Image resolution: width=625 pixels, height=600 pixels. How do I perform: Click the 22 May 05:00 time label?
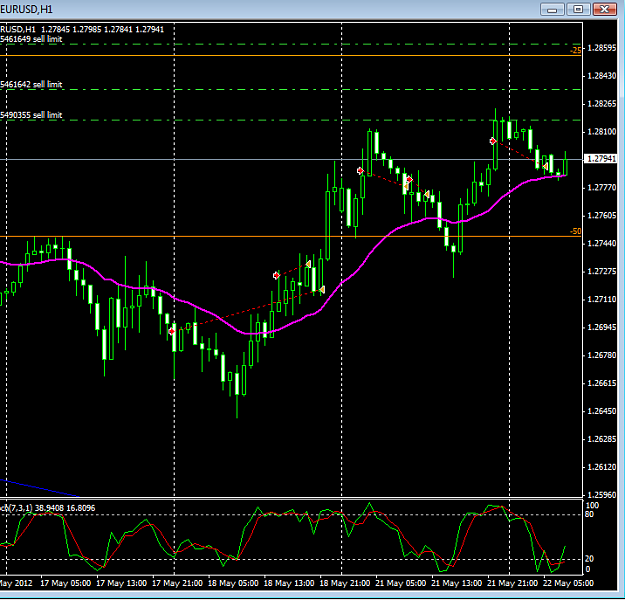568,583
